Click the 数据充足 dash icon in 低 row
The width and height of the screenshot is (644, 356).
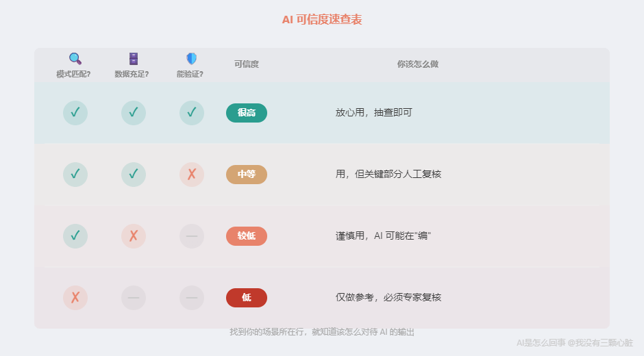(x=134, y=298)
